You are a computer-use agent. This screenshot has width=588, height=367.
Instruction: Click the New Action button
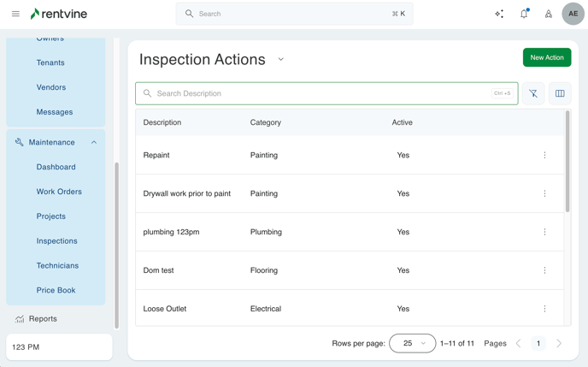point(547,57)
